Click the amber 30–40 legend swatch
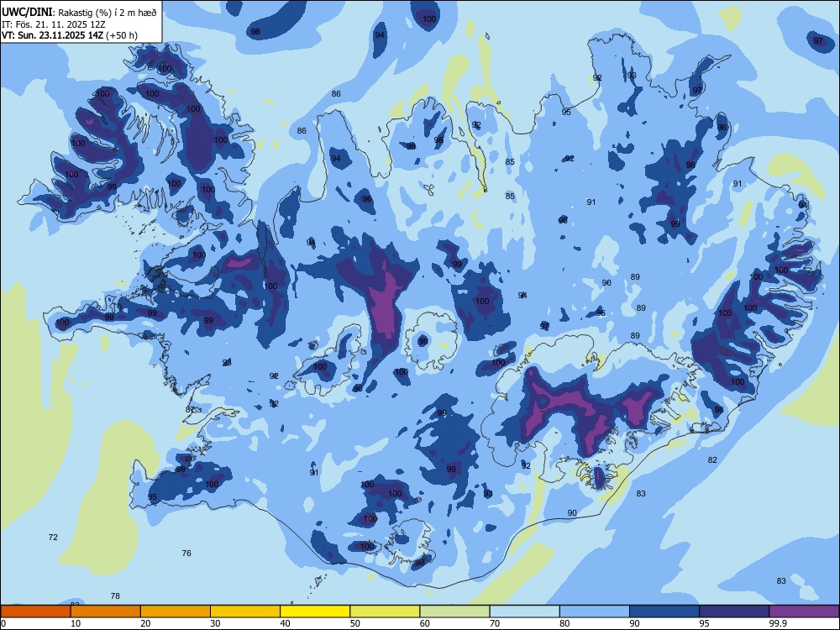This screenshot has width=840, height=630. 245,612
